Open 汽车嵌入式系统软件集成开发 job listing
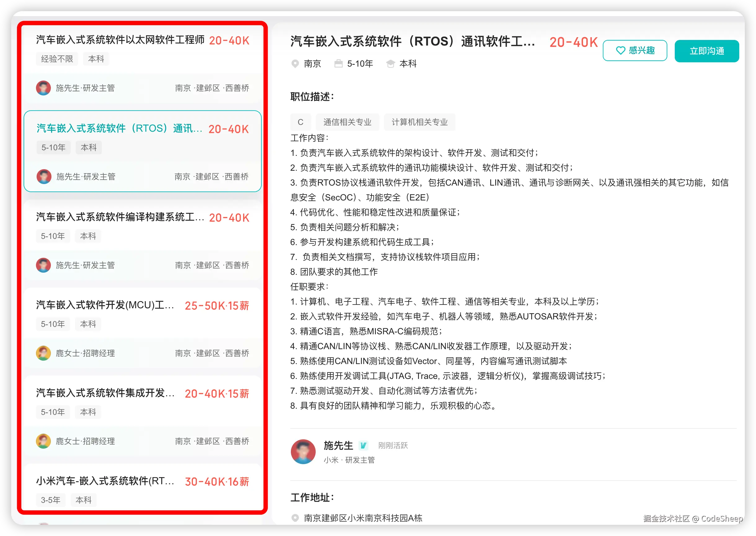This screenshot has height=536, width=756. click(105, 393)
